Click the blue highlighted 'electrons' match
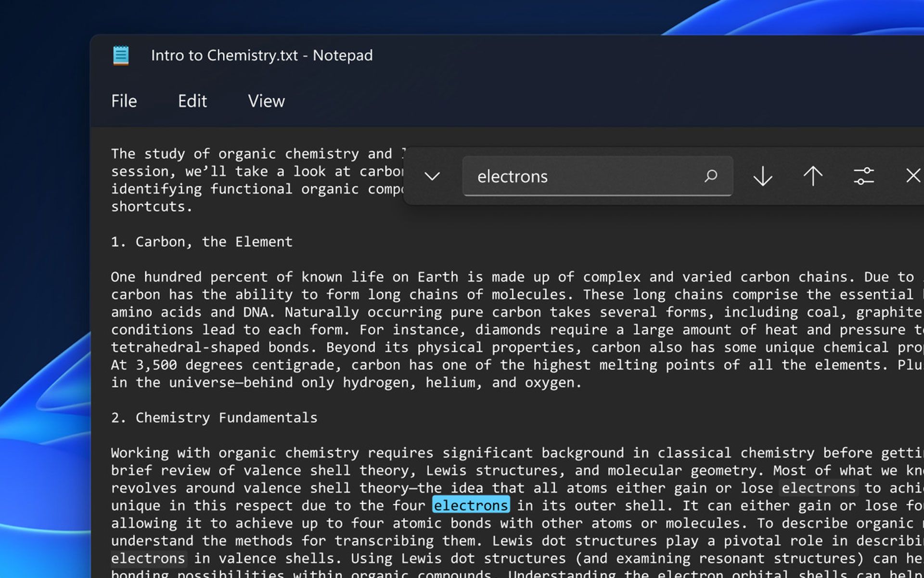This screenshot has width=924, height=578. (471, 505)
